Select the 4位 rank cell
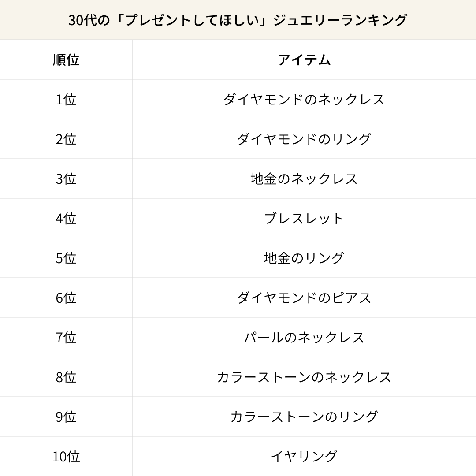The height and width of the screenshot is (476, 476). 66,219
